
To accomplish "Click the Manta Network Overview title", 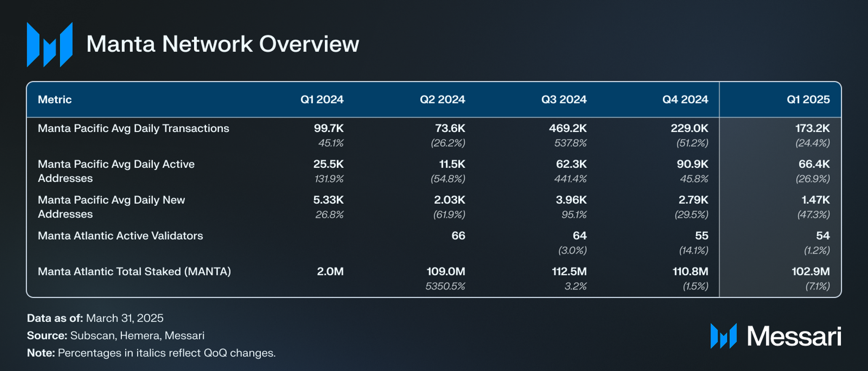I will pyautogui.click(x=222, y=44).
